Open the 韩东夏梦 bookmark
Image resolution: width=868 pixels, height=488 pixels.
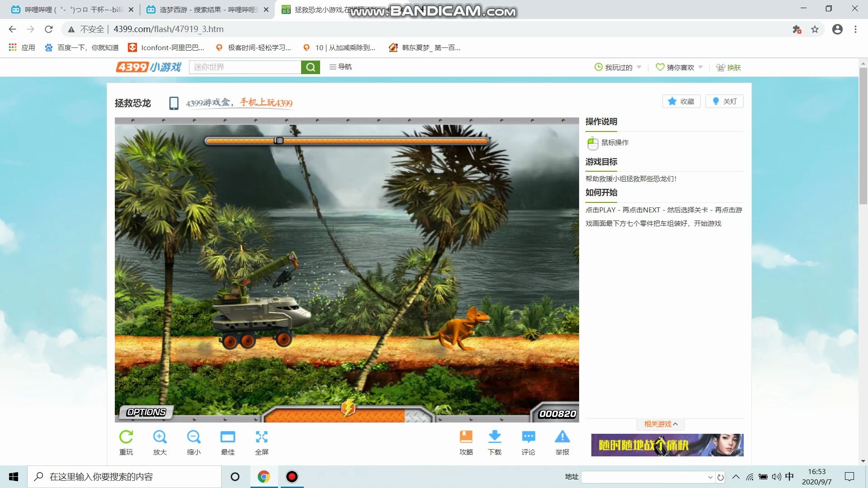(x=425, y=47)
